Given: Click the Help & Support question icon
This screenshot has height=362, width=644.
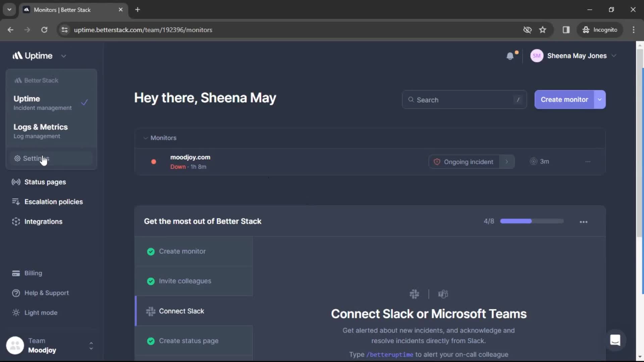Looking at the screenshot, I should (x=16, y=293).
